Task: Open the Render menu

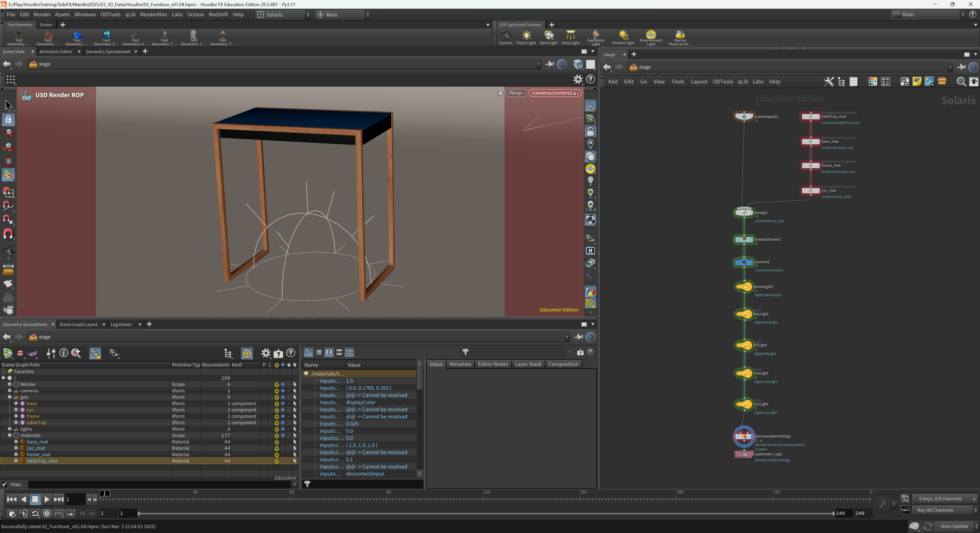Action: (42, 15)
